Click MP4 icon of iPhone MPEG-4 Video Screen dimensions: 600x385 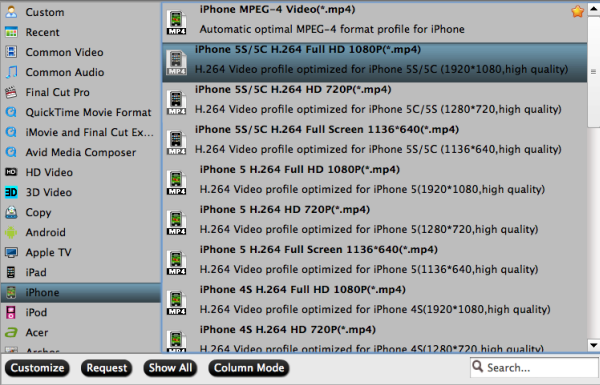pos(176,23)
